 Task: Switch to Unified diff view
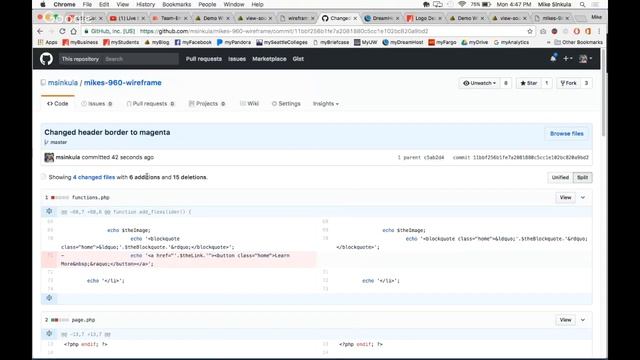560,178
